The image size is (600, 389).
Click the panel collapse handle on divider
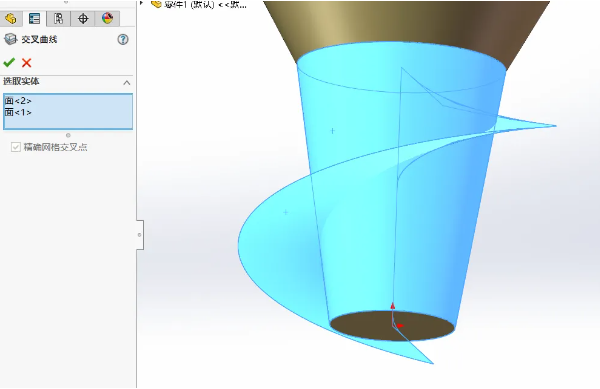click(x=140, y=235)
